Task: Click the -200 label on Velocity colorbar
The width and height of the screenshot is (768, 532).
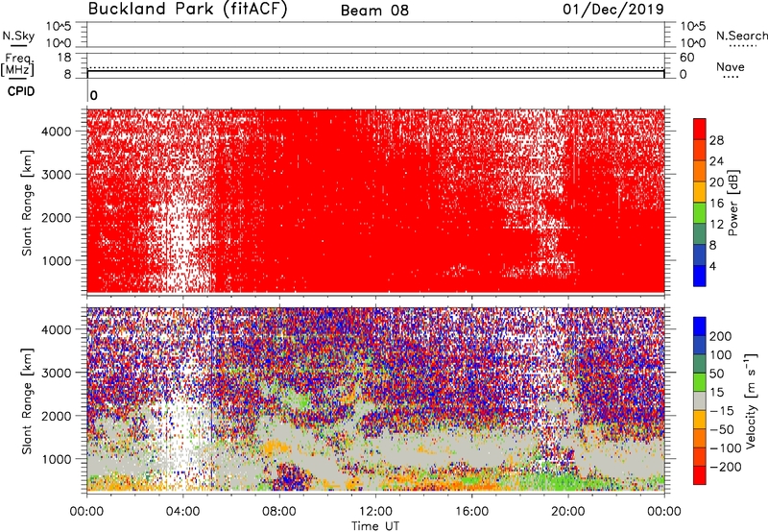Action: click(x=726, y=467)
